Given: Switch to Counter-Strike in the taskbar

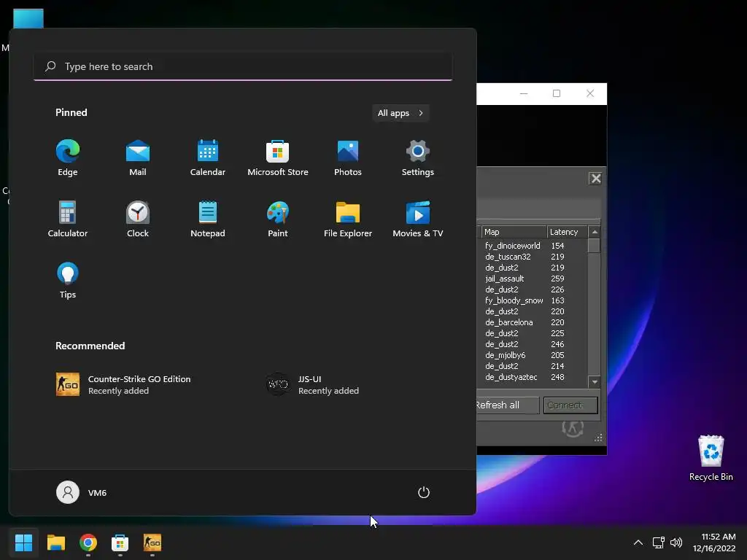Looking at the screenshot, I should 152,542.
